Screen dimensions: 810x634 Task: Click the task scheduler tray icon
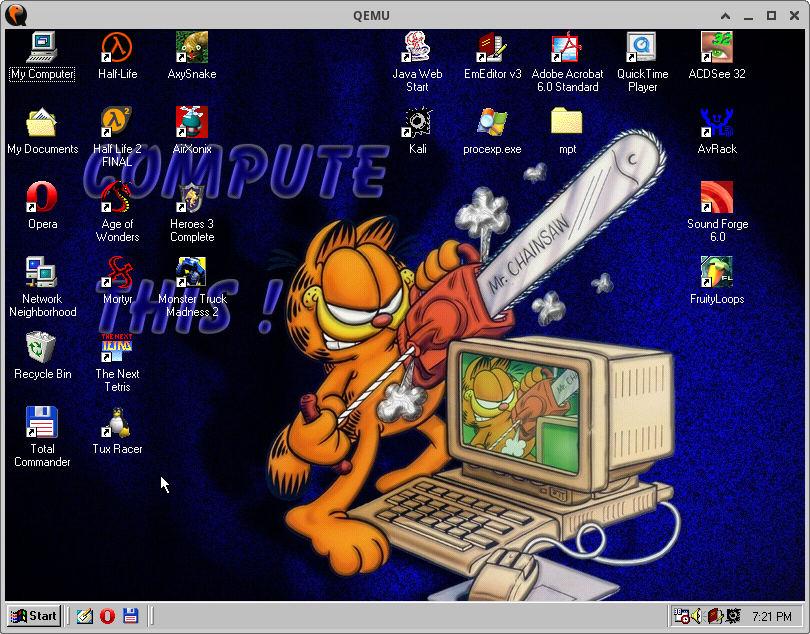click(681, 616)
